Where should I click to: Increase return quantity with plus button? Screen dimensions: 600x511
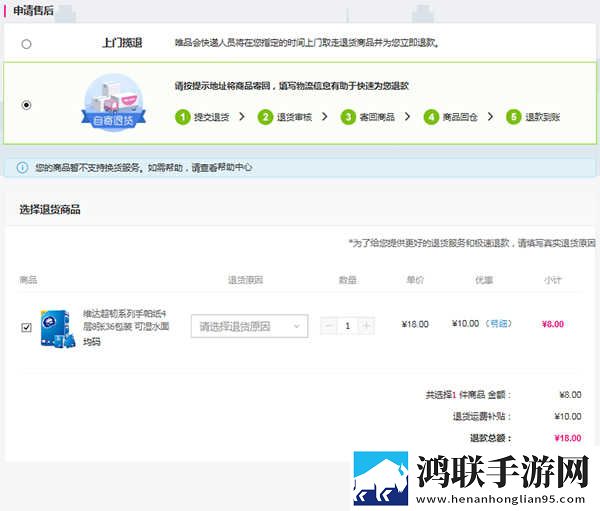point(366,326)
